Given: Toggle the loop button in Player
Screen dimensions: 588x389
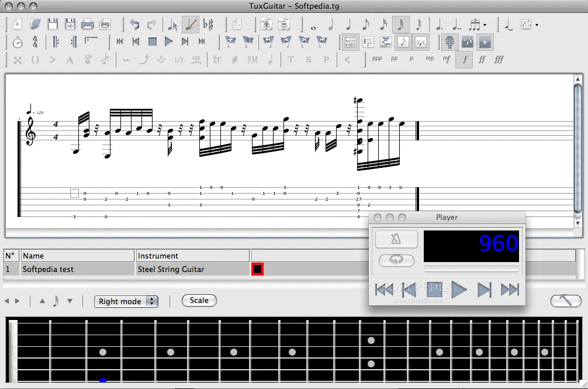Looking at the screenshot, I should (396, 260).
